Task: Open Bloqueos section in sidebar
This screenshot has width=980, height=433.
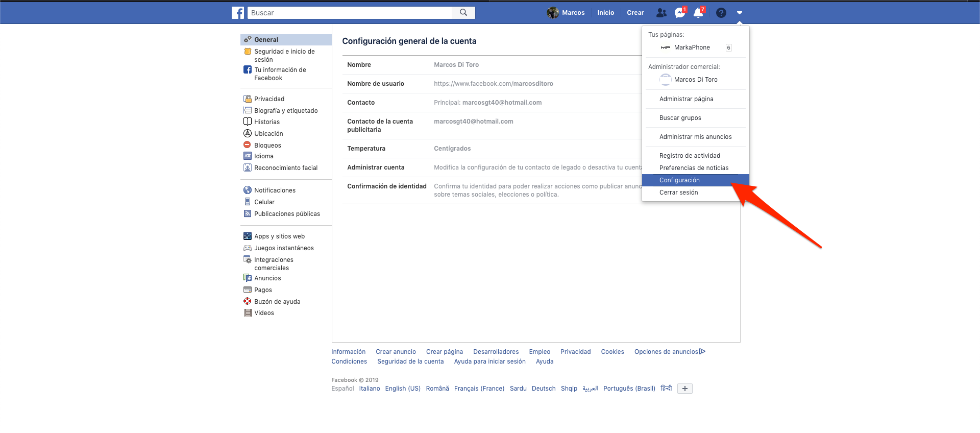Action: [x=267, y=146]
